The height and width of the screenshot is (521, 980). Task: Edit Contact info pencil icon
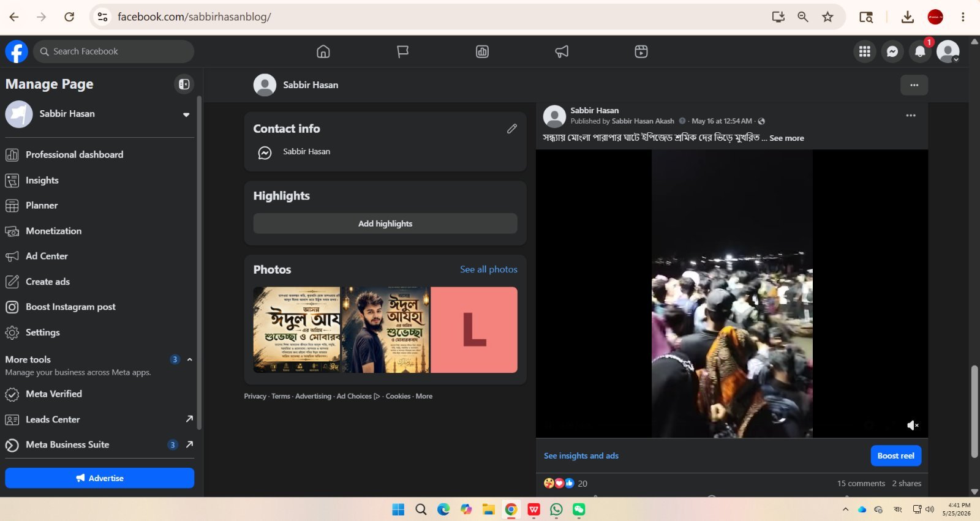pyautogui.click(x=512, y=129)
